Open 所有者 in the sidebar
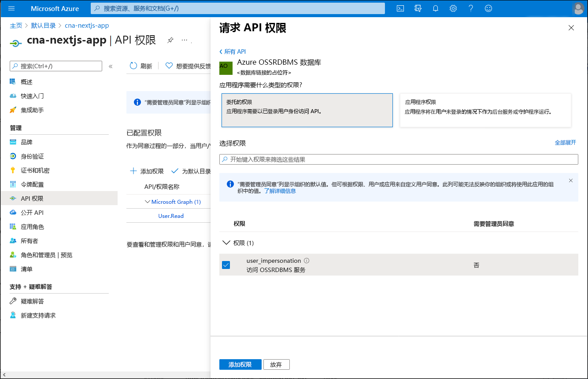 pyautogui.click(x=30, y=241)
